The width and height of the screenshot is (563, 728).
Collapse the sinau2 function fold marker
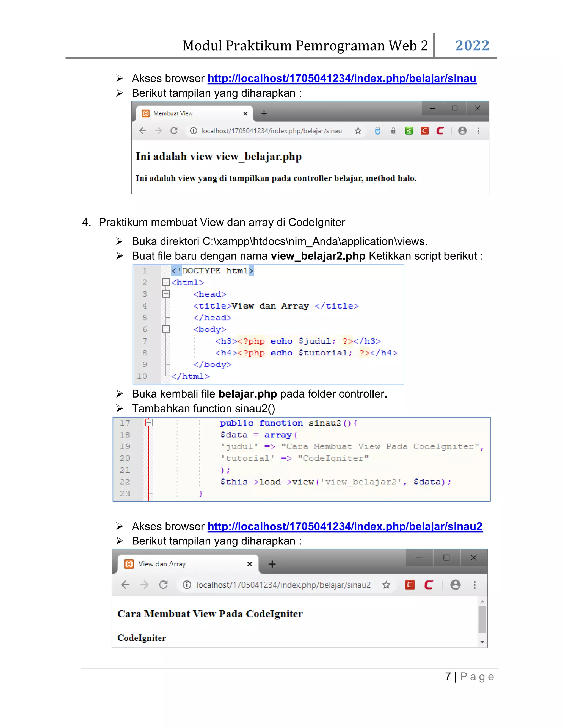tap(149, 423)
